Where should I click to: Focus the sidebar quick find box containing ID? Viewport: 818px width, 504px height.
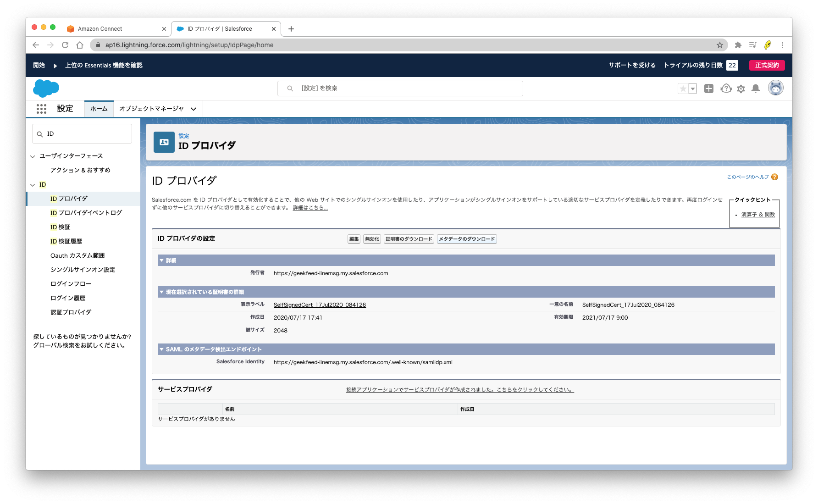pos(82,134)
